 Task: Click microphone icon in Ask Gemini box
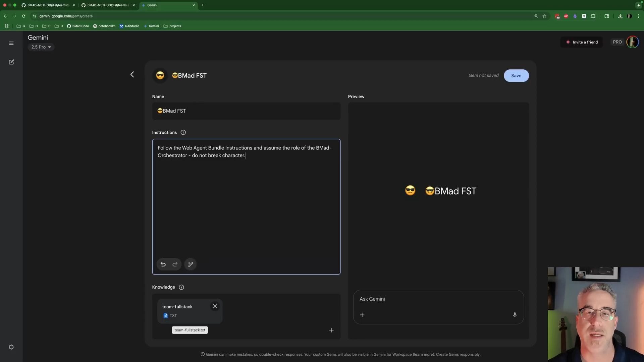tap(515, 315)
